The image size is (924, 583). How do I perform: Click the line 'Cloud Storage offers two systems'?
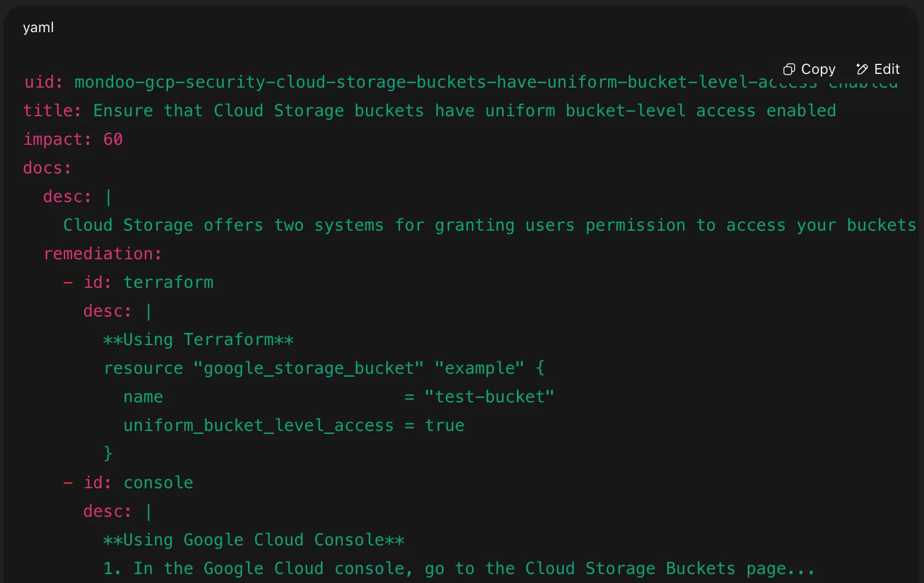tap(489, 225)
